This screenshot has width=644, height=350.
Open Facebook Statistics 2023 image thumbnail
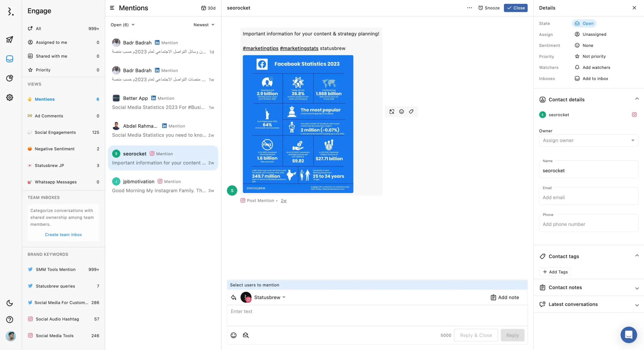point(298,124)
